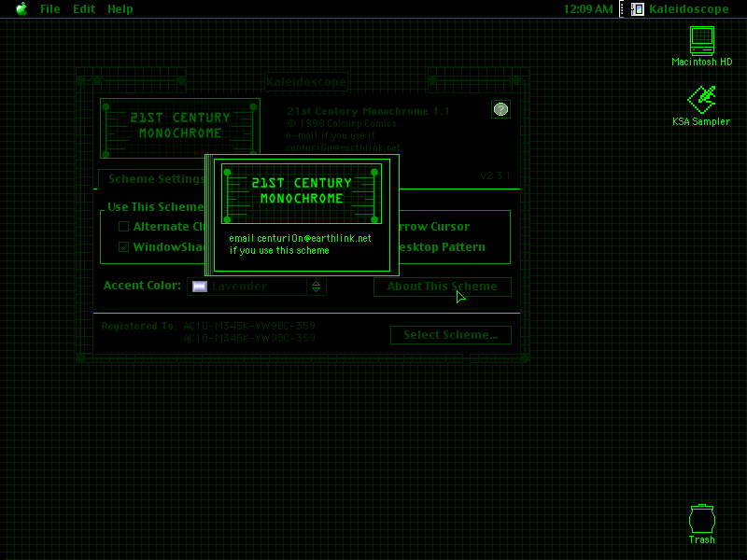747x560 pixels.
Task: Click '21st Century Monochrome 1.1' heading
Action: 368,111
